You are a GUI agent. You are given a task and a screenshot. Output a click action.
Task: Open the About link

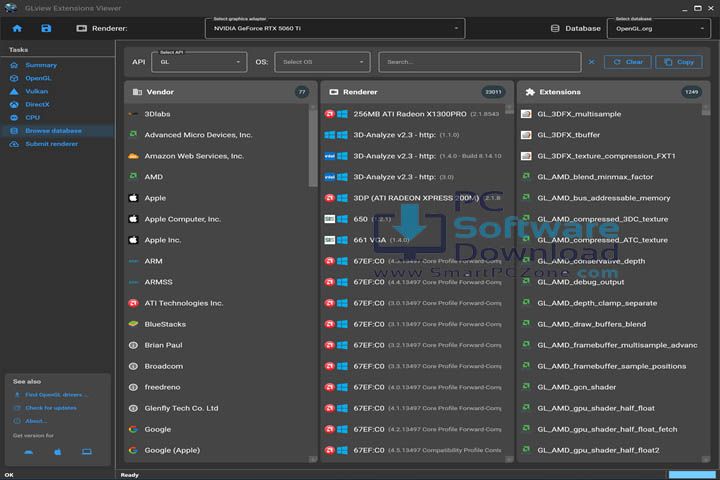(36, 421)
